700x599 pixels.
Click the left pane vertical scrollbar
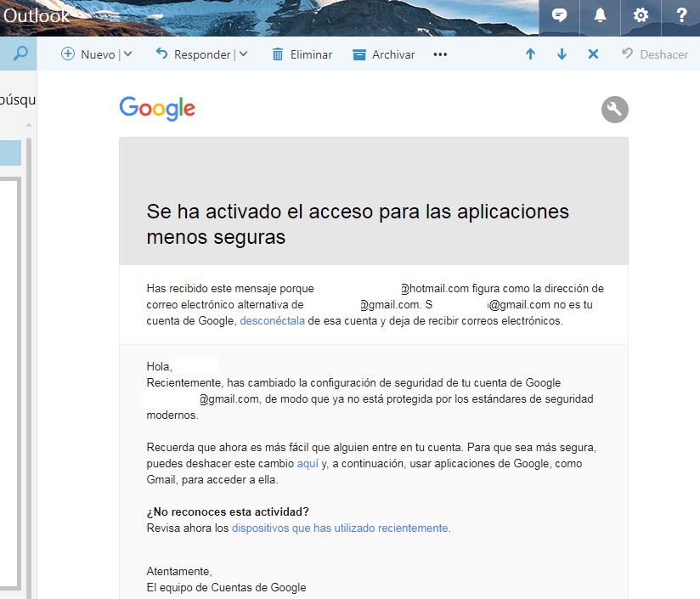pos(29,366)
